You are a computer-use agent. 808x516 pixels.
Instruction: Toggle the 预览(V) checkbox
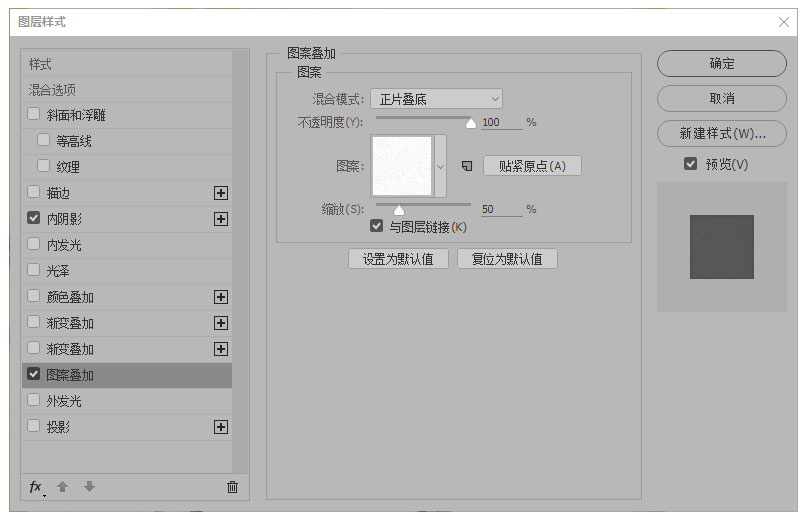click(691, 164)
